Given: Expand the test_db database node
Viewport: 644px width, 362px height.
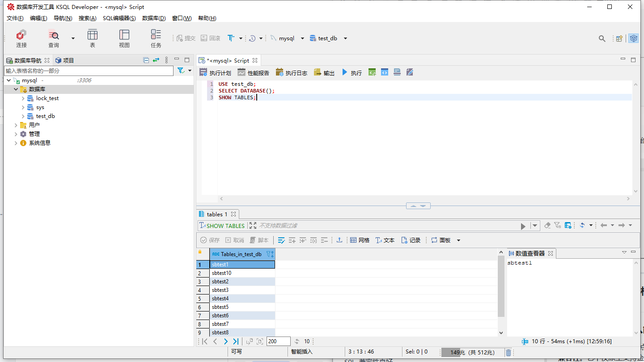Looking at the screenshot, I should [x=23, y=116].
